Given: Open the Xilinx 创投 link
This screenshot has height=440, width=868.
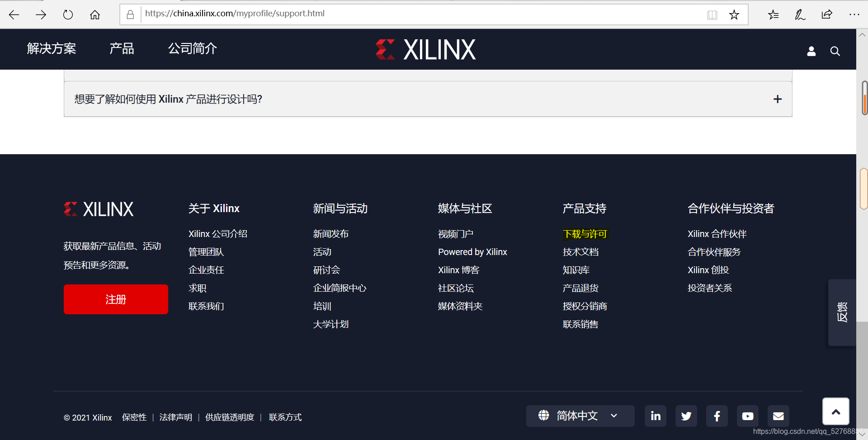Looking at the screenshot, I should [708, 270].
